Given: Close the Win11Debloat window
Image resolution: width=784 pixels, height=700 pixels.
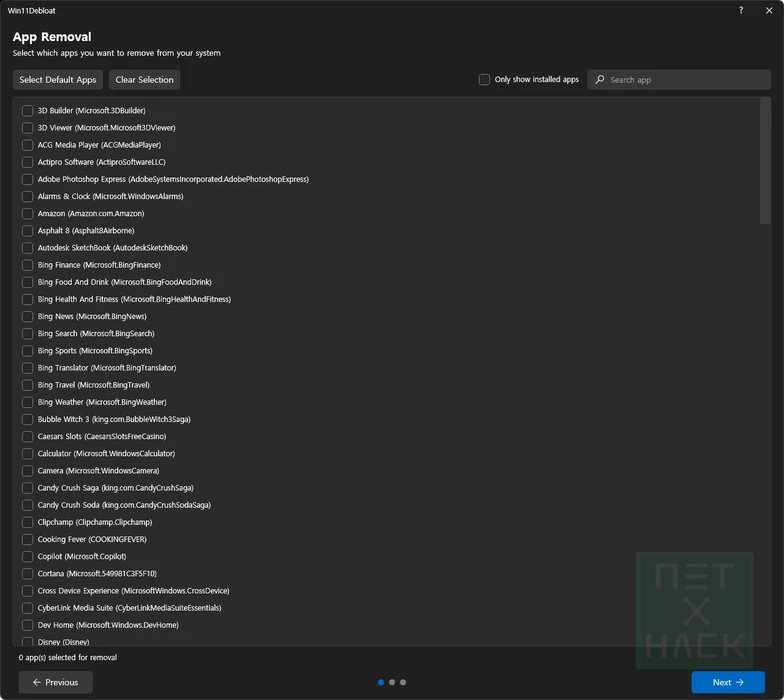Looking at the screenshot, I should coord(768,10).
